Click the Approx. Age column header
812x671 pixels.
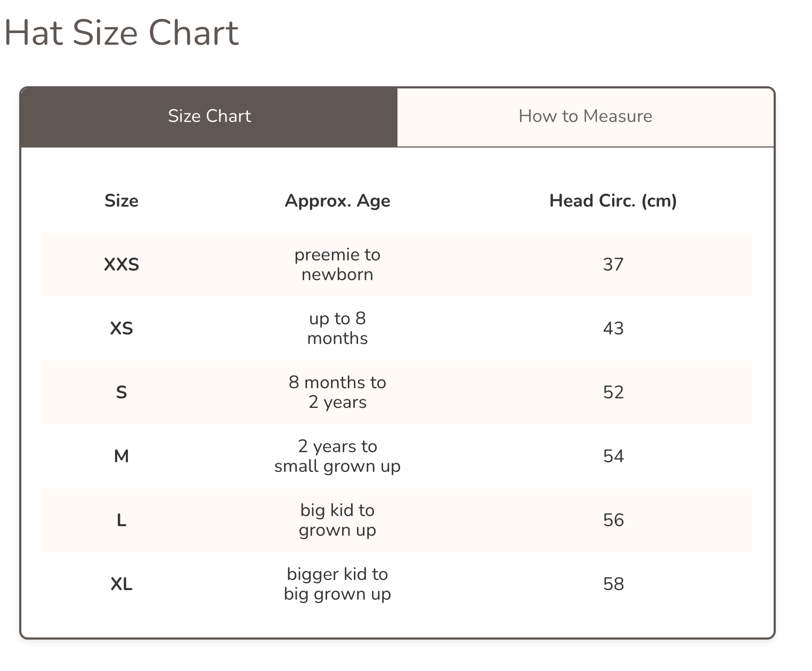pyautogui.click(x=337, y=201)
